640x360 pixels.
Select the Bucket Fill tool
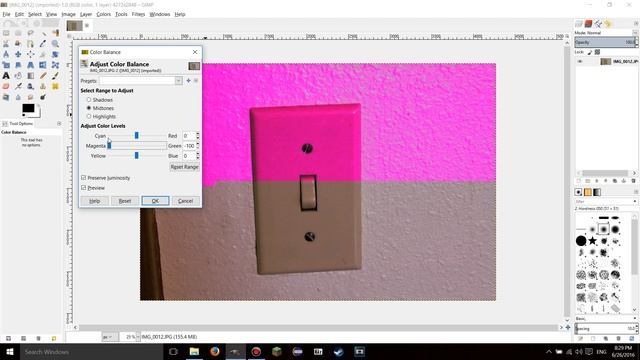[18, 76]
